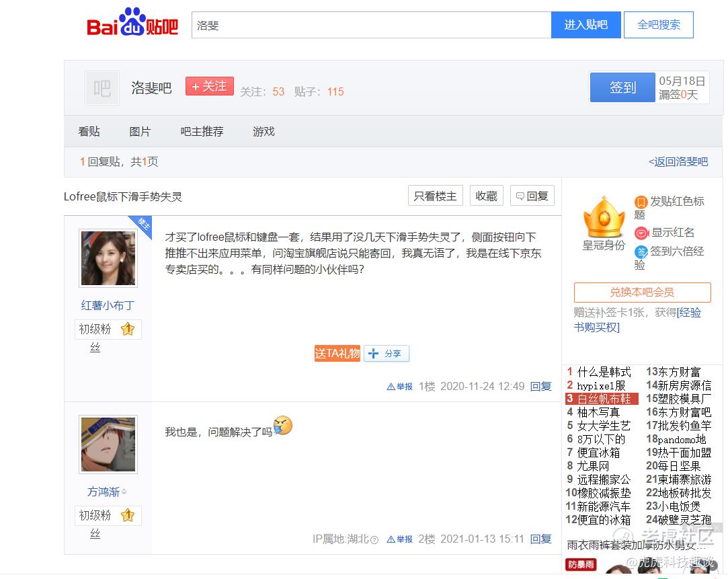Image resolution: width=728 pixels, height=579 pixels.
Task: Click the orange 发贴红色标题 icon
Action: (641, 202)
